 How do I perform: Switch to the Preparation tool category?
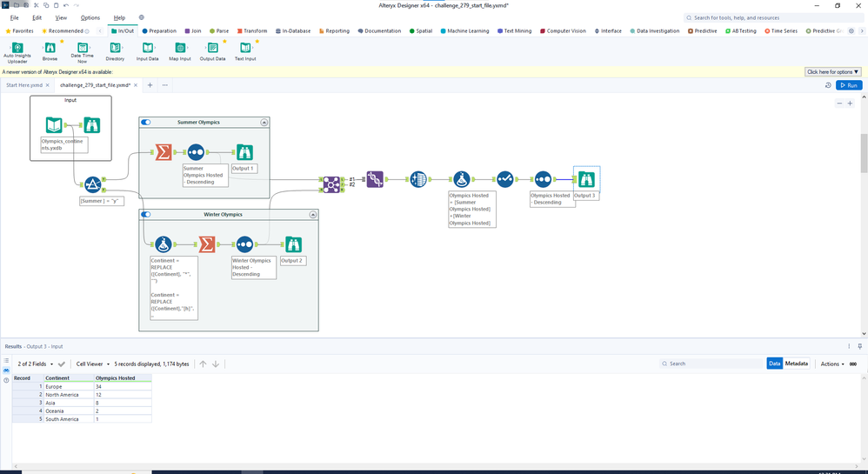pos(159,31)
